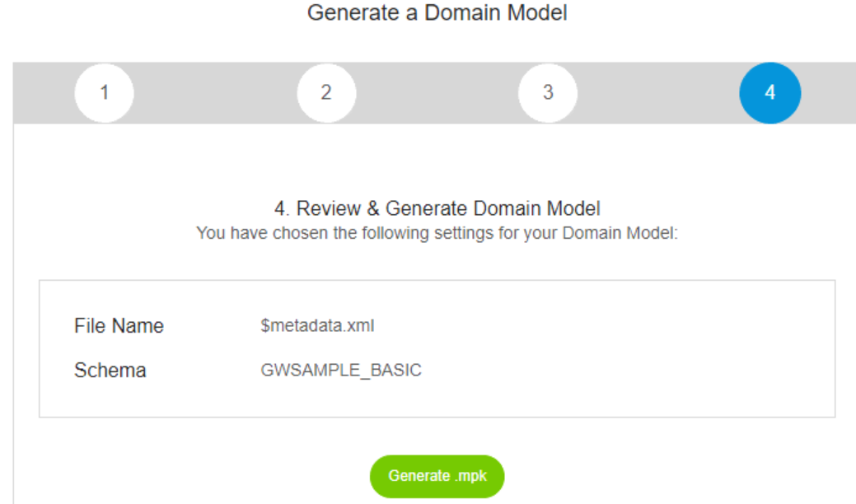Return to step 3 of the wizard

pos(548,93)
